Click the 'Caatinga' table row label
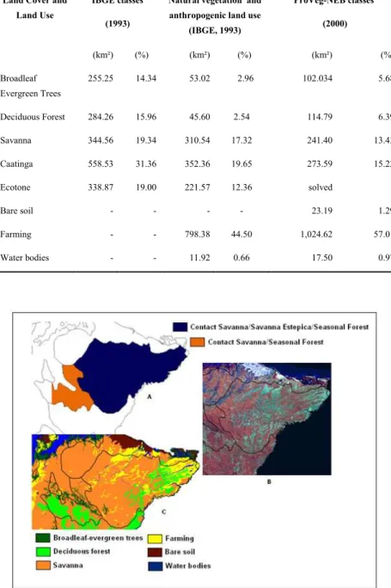This screenshot has width=391, height=588. (x=16, y=164)
